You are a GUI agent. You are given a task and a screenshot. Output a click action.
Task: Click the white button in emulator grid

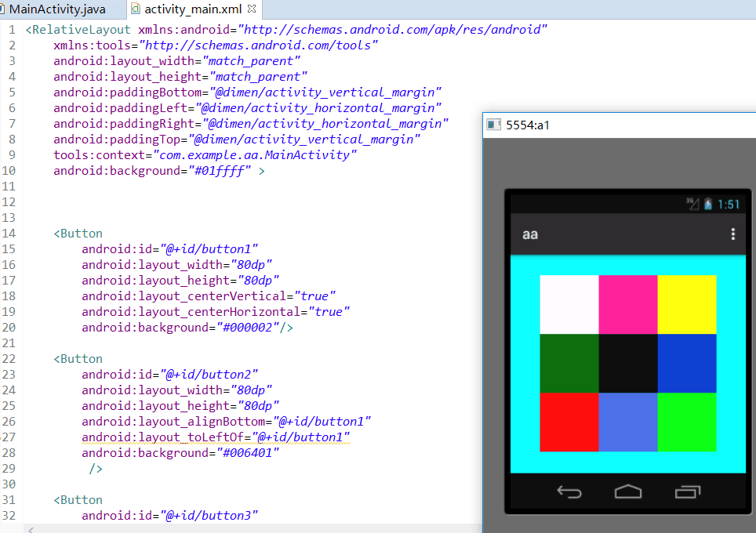pyautogui.click(x=569, y=305)
